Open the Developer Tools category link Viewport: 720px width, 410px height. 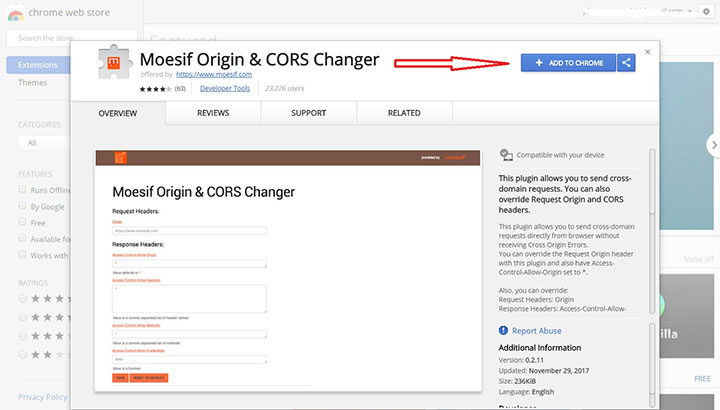tap(225, 88)
